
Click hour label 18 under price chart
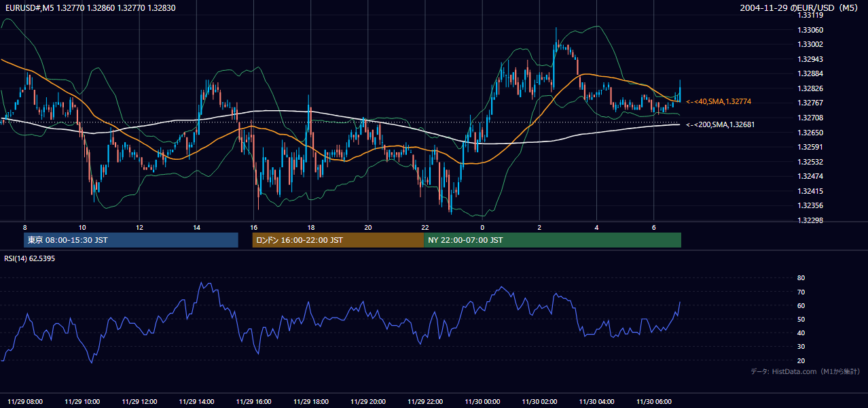click(310, 227)
